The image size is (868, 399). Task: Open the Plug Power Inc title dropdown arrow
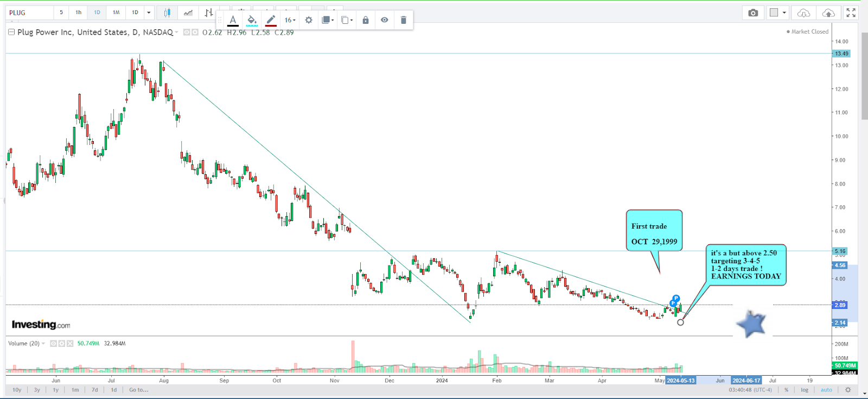[x=176, y=33]
